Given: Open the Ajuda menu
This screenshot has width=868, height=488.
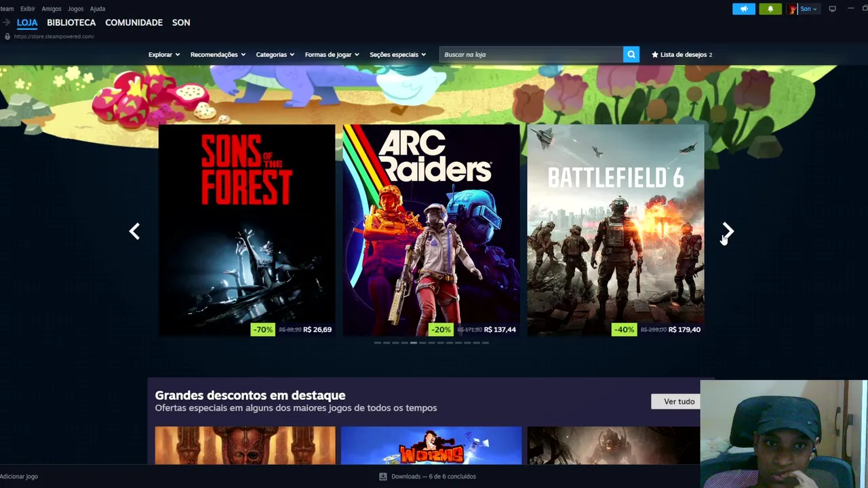Looking at the screenshot, I should point(98,9).
